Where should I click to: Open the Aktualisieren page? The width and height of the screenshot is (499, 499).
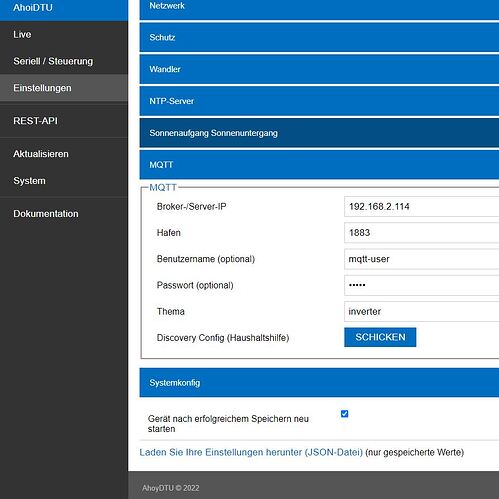pos(64,154)
